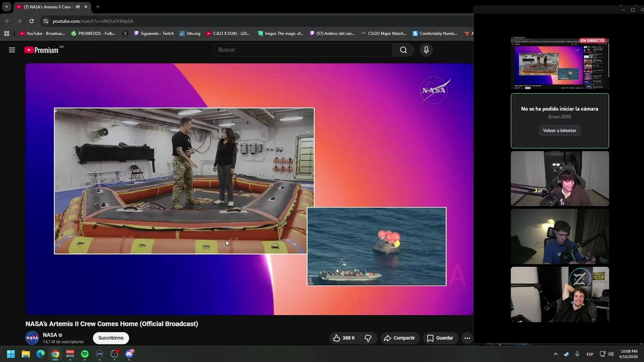Select the second participant webcam tile
The width and height of the screenshot is (644, 362).
(x=559, y=236)
